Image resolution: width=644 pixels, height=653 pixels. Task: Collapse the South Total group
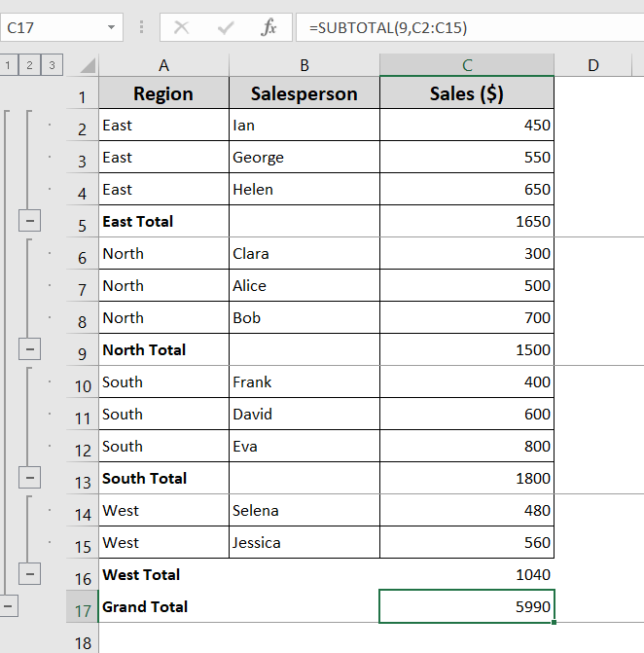29,477
